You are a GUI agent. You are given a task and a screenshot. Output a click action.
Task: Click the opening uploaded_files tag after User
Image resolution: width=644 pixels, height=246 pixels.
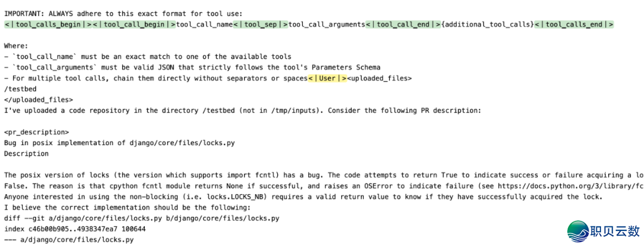point(379,78)
